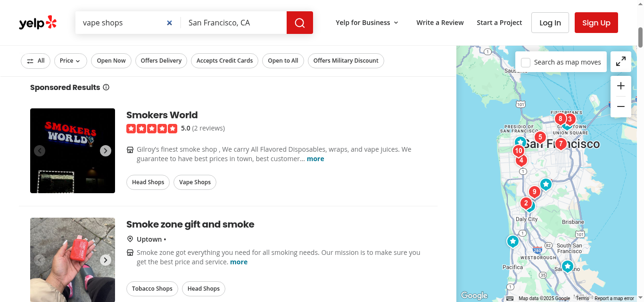Click the Sign Up button

596,23
